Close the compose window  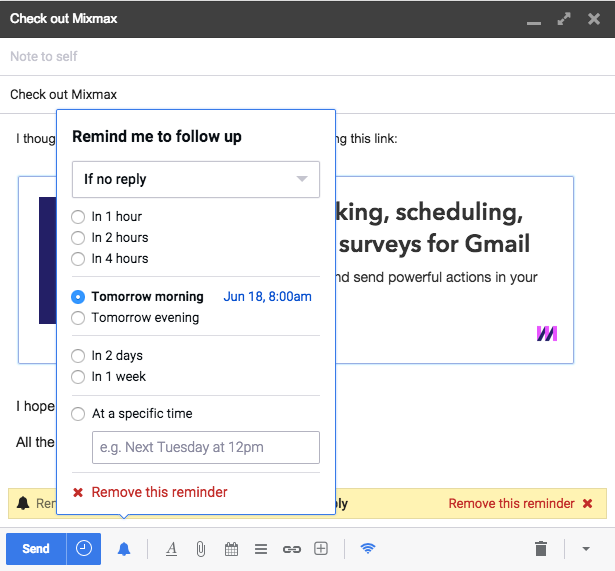pyautogui.click(x=594, y=18)
